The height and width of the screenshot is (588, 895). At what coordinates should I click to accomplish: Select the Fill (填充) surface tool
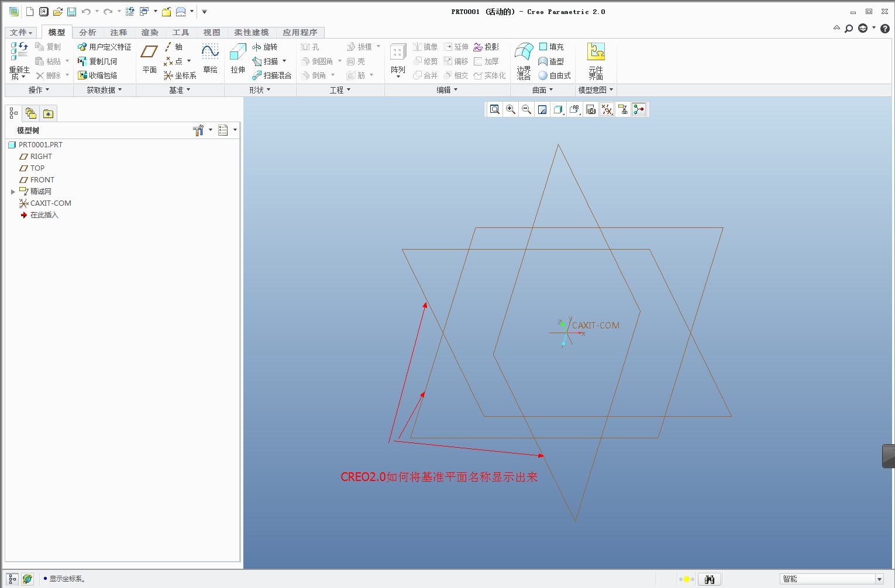552,47
